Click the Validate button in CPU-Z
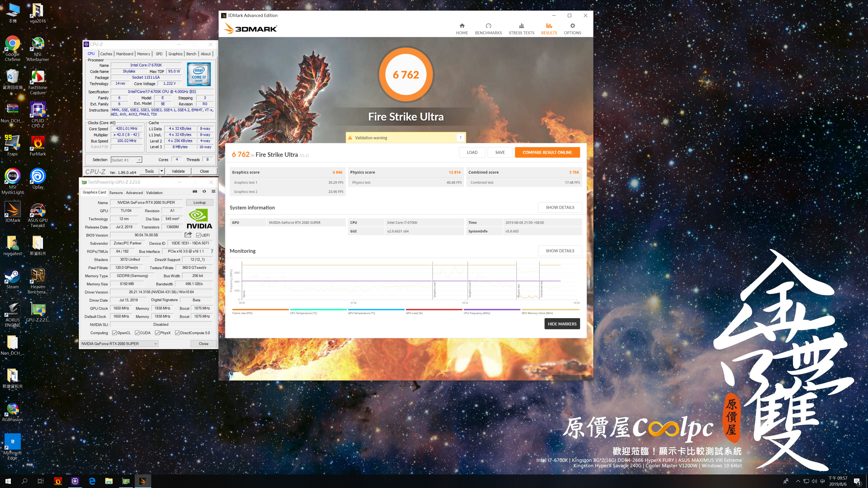The height and width of the screenshot is (488, 868). [x=178, y=171]
